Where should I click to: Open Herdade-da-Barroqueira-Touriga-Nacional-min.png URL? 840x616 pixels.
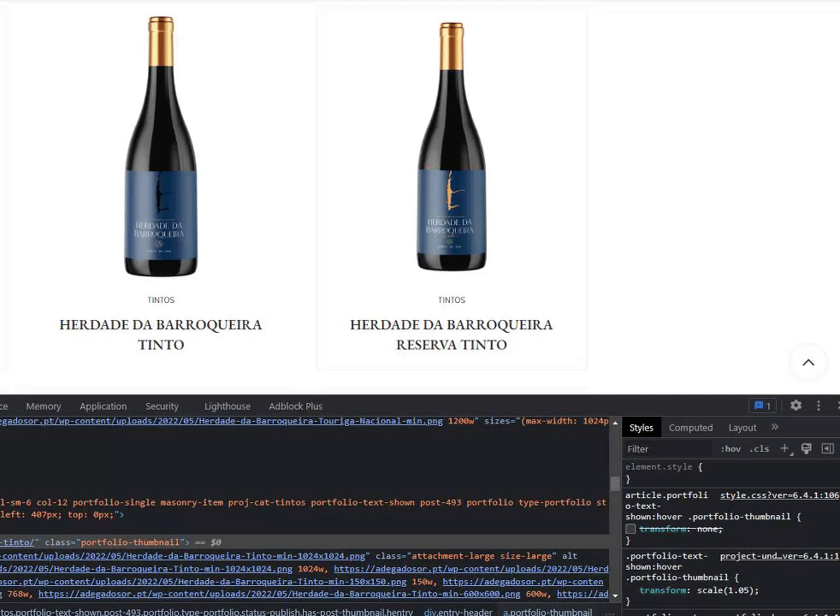click(x=222, y=421)
